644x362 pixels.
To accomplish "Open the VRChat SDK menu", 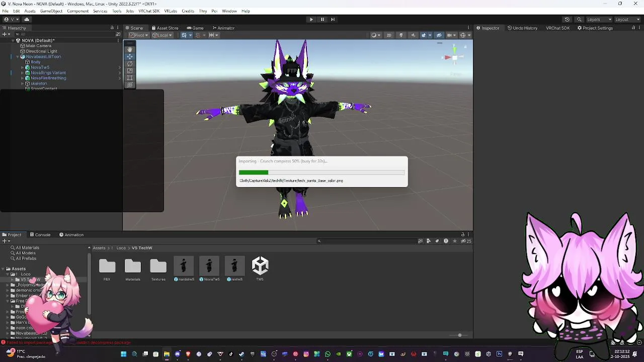I will click(x=149, y=11).
